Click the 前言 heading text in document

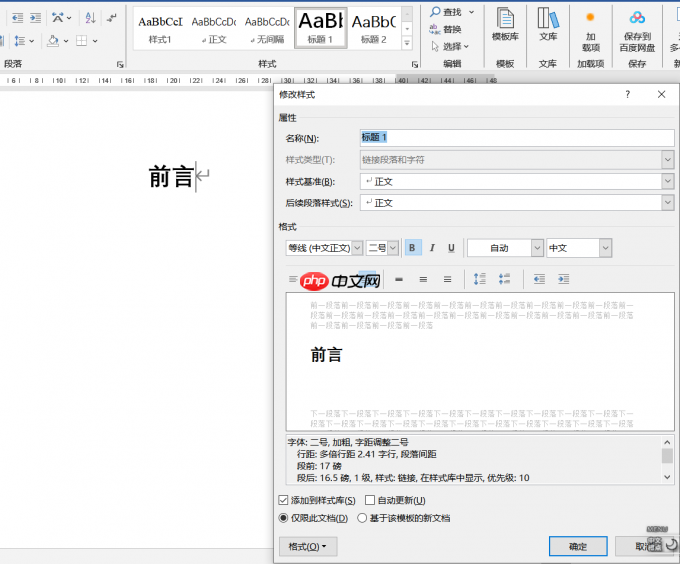(171, 176)
